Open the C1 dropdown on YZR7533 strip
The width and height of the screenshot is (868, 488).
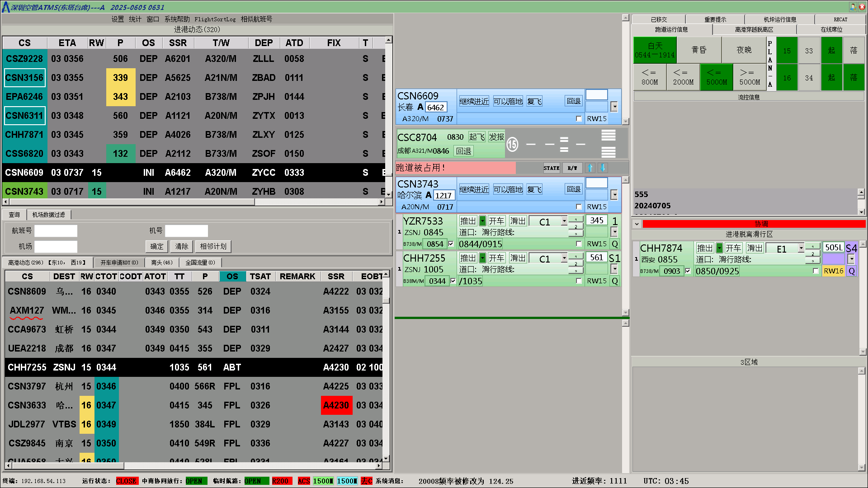coord(564,221)
